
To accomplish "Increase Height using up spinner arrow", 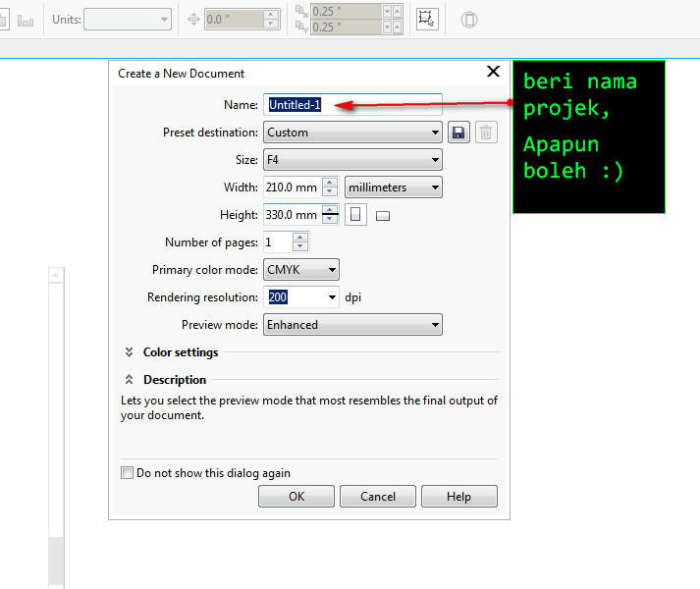I will click(x=330, y=210).
